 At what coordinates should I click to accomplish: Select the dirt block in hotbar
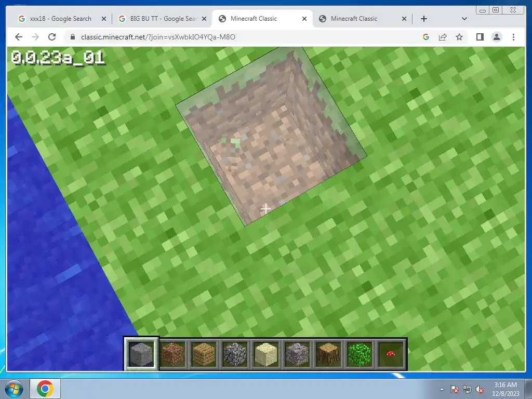pyautogui.click(x=172, y=354)
